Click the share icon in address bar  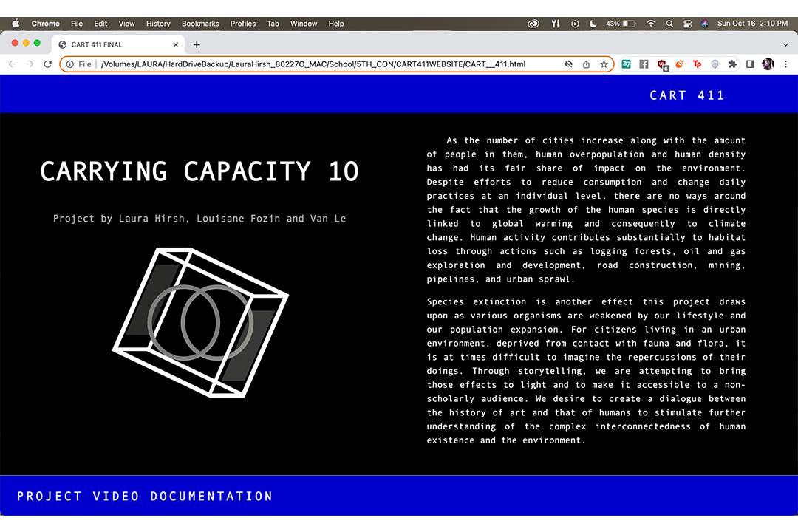click(586, 64)
